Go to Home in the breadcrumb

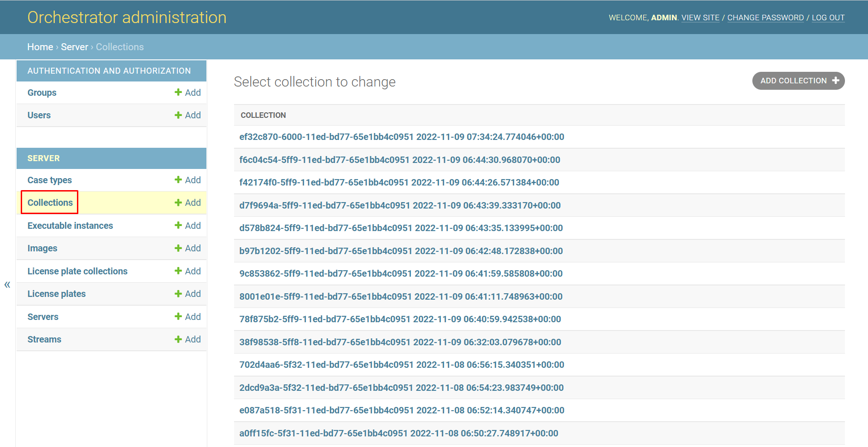tap(40, 47)
